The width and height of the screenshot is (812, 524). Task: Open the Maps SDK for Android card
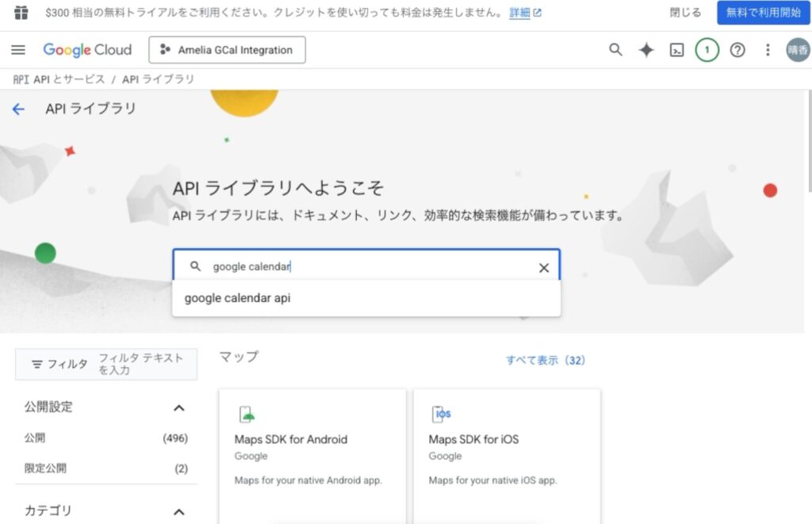(x=312, y=452)
